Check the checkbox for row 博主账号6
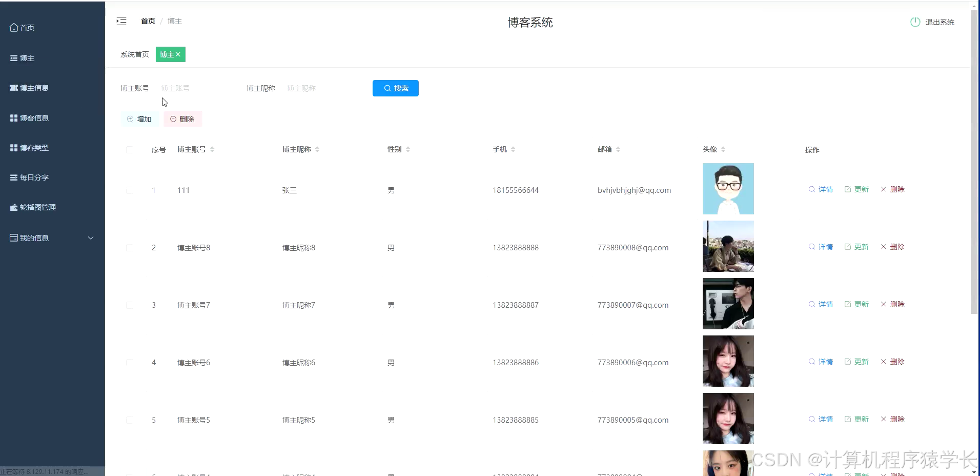Viewport: 980px width, 476px height. [130, 363]
